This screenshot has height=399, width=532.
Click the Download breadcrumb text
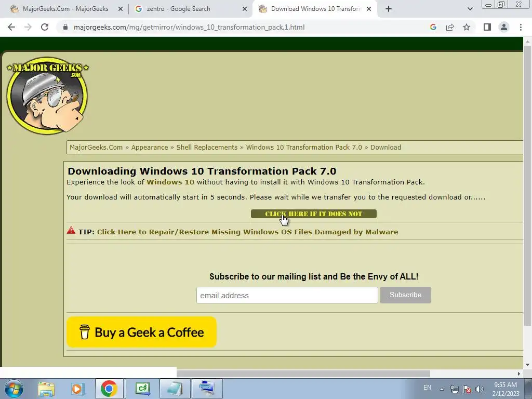point(386,147)
